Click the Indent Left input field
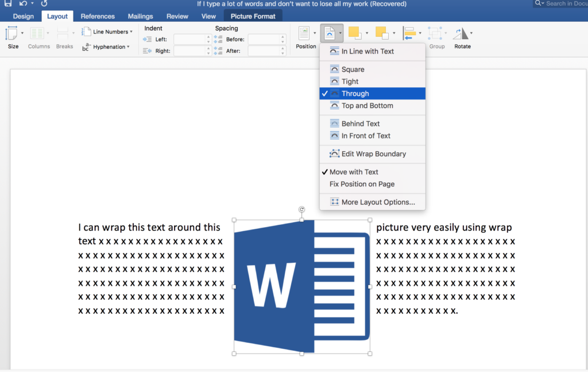The image size is (588, 372). point(190,39)
